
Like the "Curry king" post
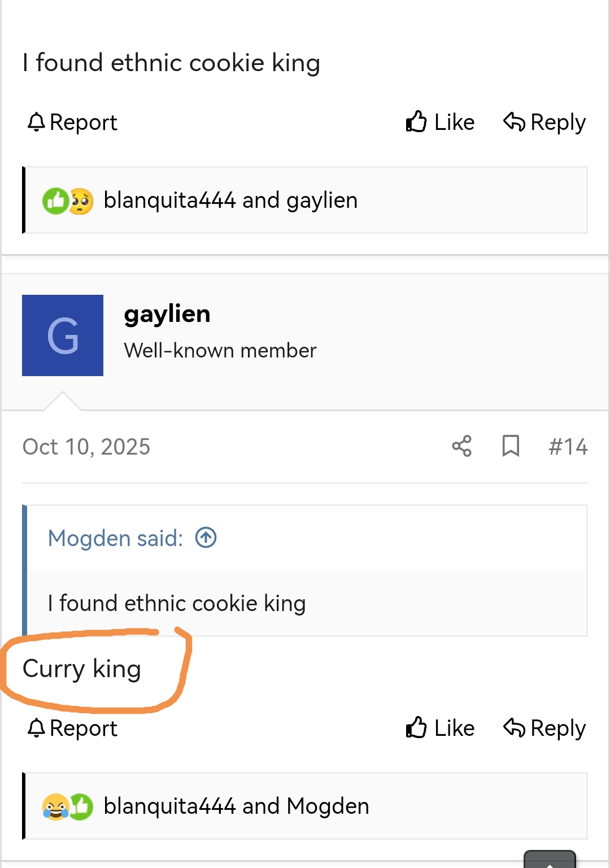[x=441, y=728]
